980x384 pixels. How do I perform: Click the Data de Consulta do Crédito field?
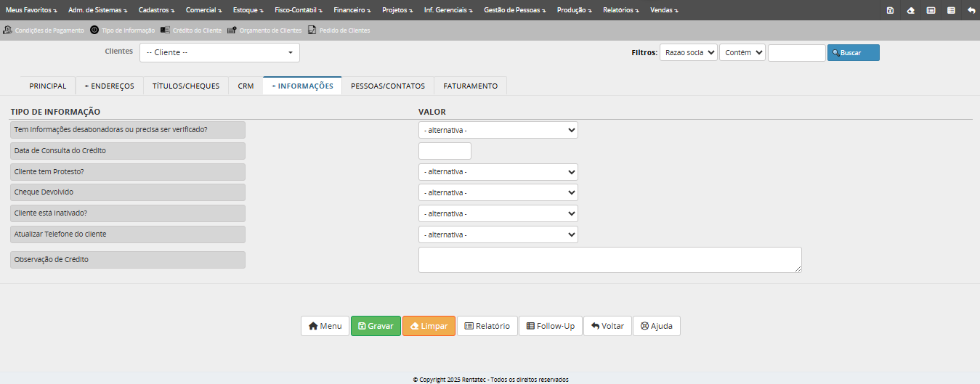click(x=445, y=151)
